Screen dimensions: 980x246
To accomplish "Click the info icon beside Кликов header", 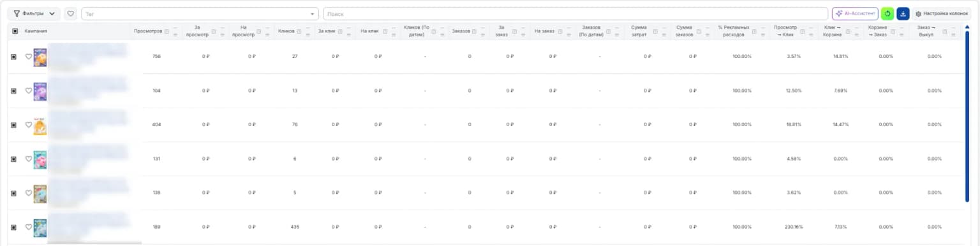I will [x=299, y=31].
